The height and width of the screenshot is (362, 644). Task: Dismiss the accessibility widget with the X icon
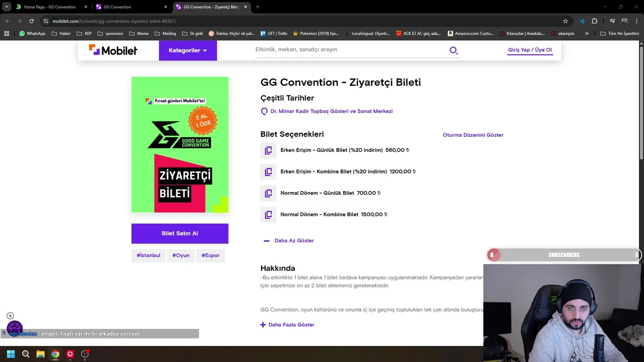click(10, 316)
